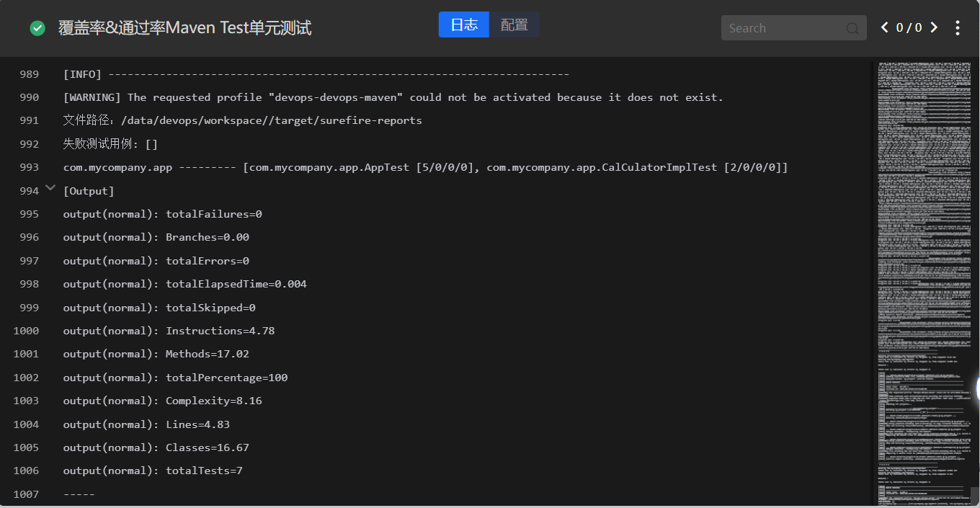
Task: Click the surefire-reports file path log line
Action: point(242,120)
